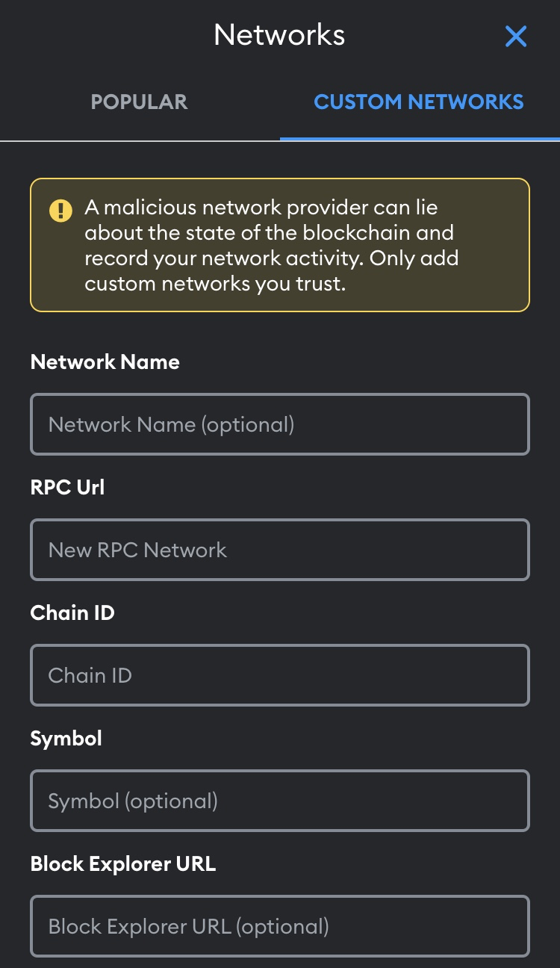Click the bold Network Name label
Viewport: 560px width, 968px height.
pos(105,362)
